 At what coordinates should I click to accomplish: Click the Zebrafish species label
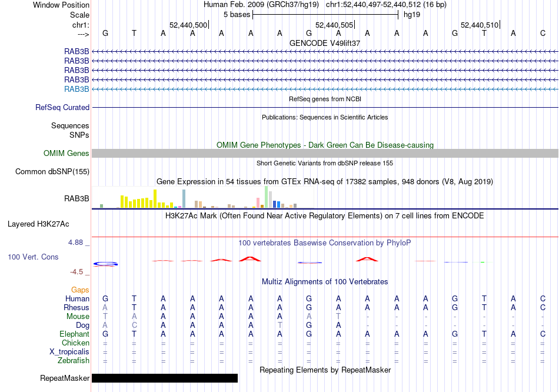click(74, 361)
